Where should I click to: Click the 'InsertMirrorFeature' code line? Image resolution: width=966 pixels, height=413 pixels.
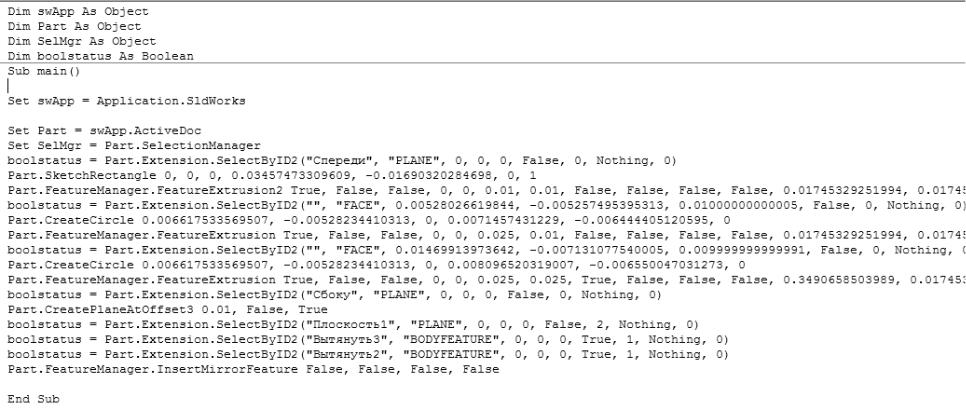pos(253,369)
